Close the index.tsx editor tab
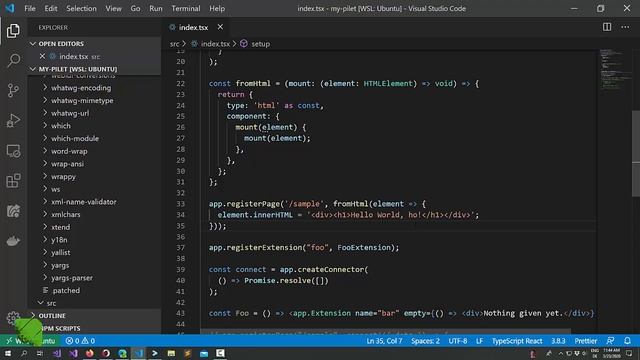The width and height of the screenshot is (640, 360). pos(220,27)
